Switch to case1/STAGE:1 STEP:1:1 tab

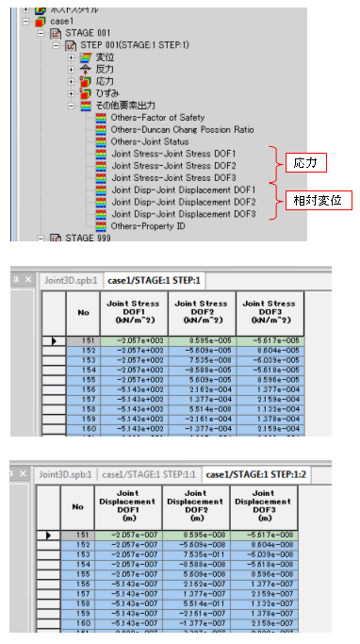(x=149, y=475)
